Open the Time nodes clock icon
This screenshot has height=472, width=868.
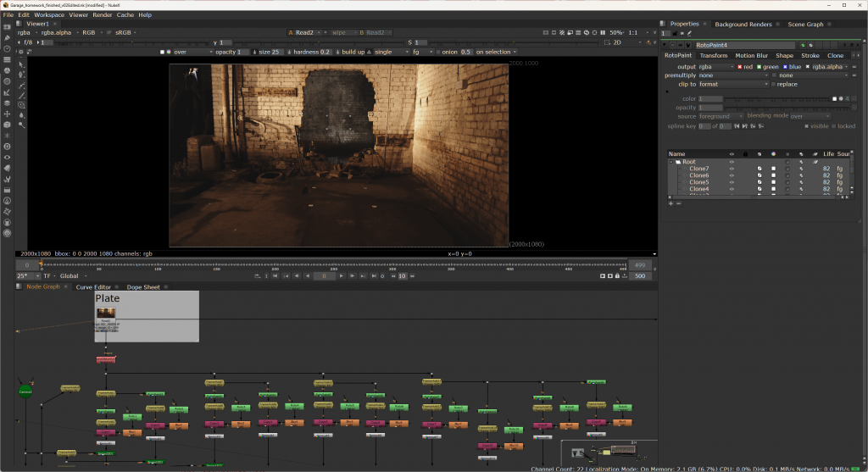click(x=7, y=48)
